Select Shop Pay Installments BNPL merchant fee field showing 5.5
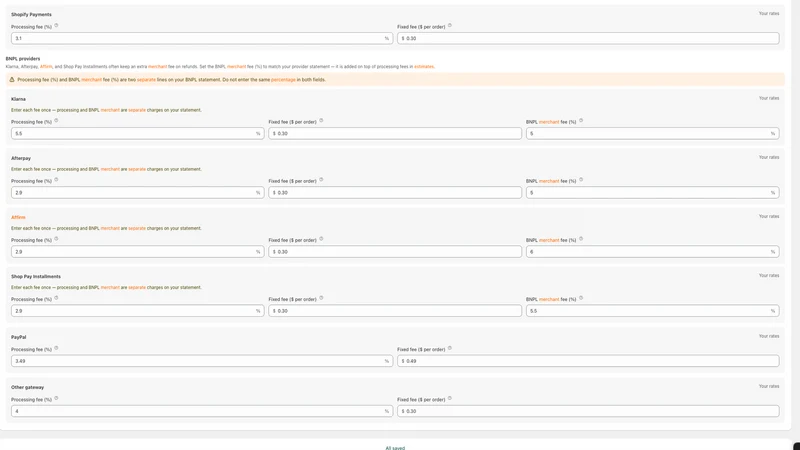Screen dimensions: 800x450 tap(653, 311)
